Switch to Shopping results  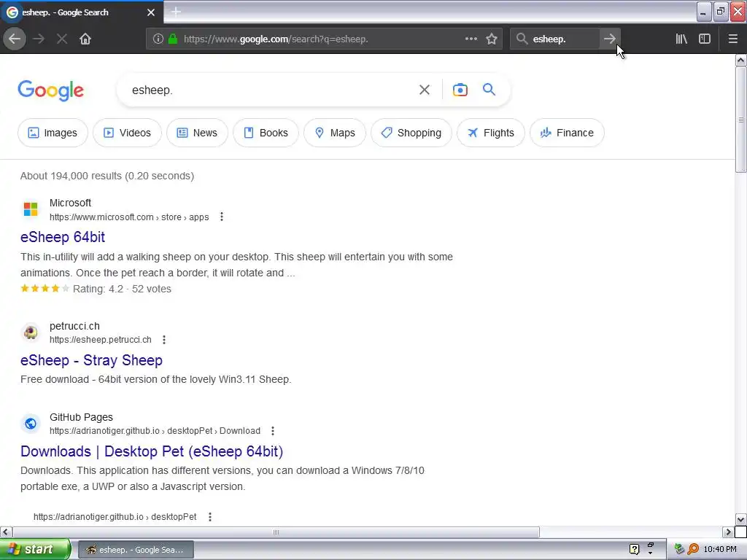[411, 133]
